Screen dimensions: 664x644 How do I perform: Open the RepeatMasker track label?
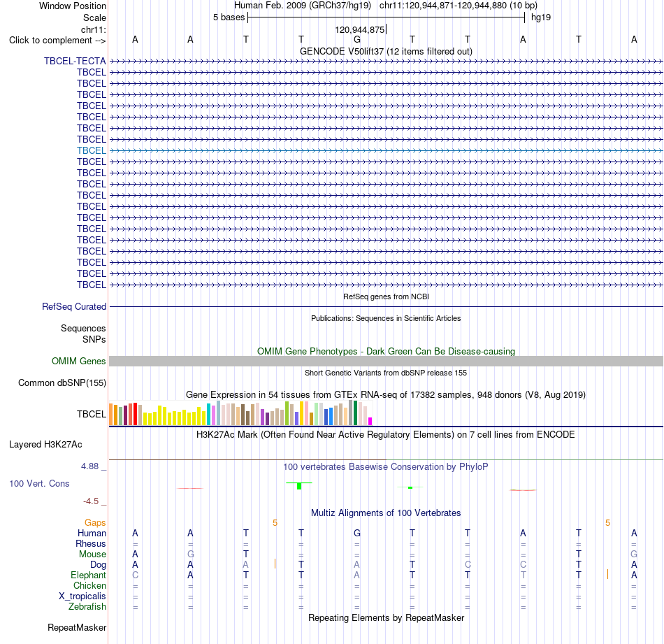77,627
